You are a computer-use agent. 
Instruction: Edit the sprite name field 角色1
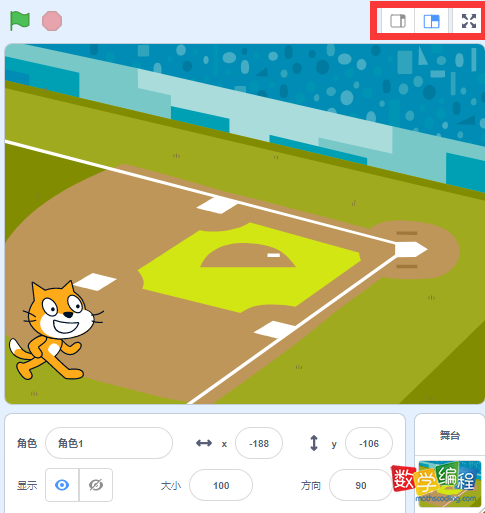point(109,443)
